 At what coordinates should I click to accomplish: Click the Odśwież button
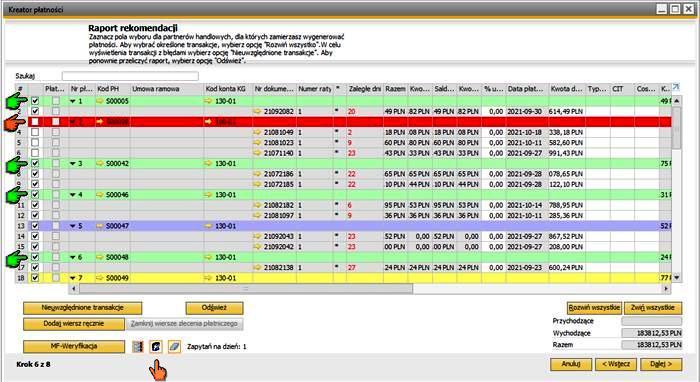214,308
